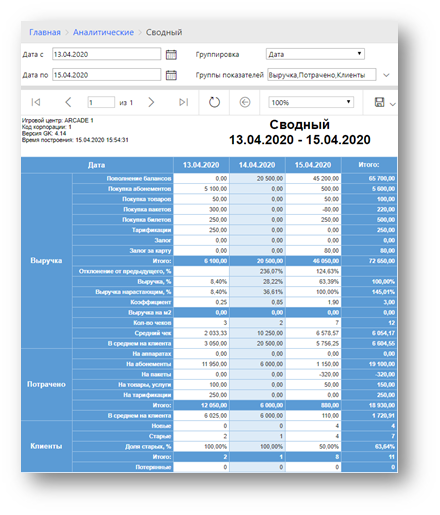Click the Отклонение от предыдущего, % label
This screenshot has height=515, width=440.
point(125,271)
